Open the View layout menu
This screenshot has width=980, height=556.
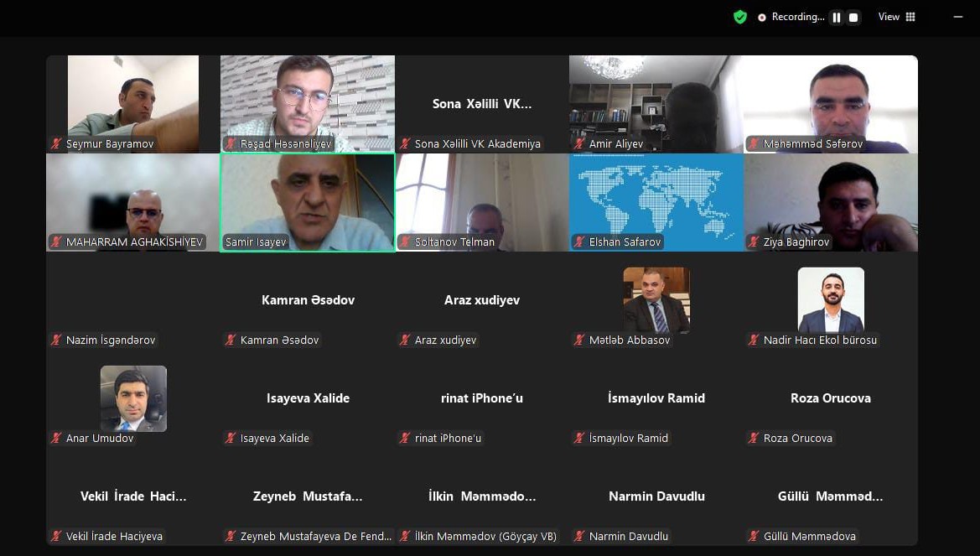(x=896, y=17)
